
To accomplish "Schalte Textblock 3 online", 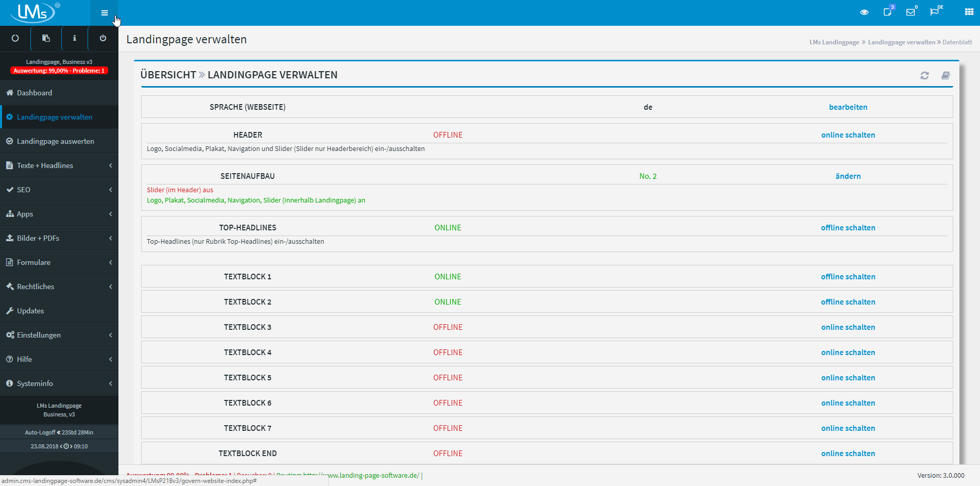I will (848, 327).
